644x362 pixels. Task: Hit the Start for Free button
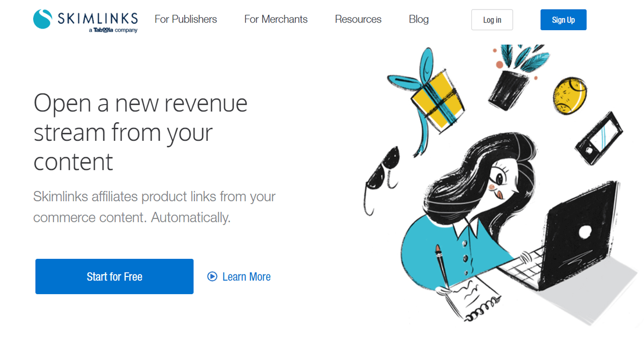(114, 277)
